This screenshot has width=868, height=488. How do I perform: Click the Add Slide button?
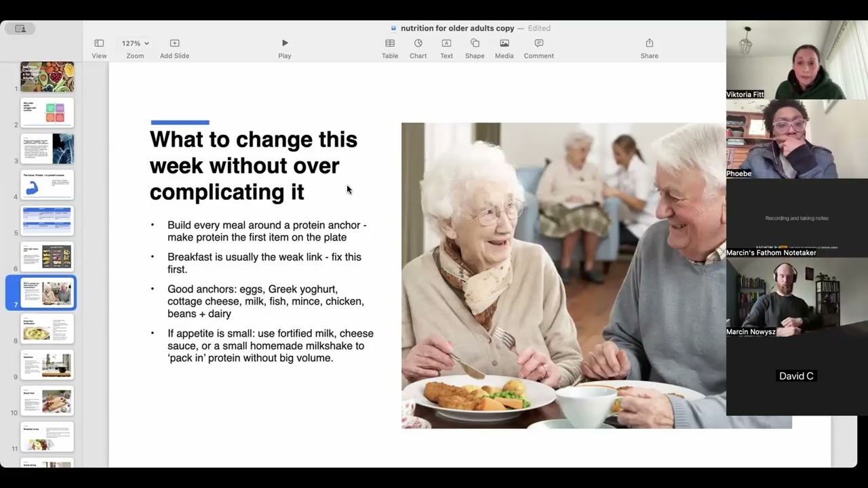pos(174,48)
